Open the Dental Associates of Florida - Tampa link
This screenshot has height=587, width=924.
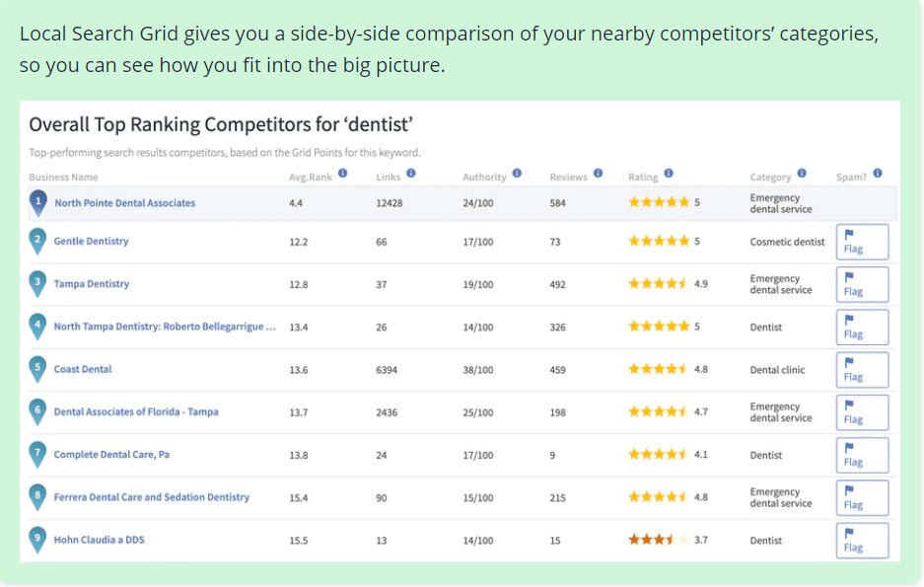[136, 412]
